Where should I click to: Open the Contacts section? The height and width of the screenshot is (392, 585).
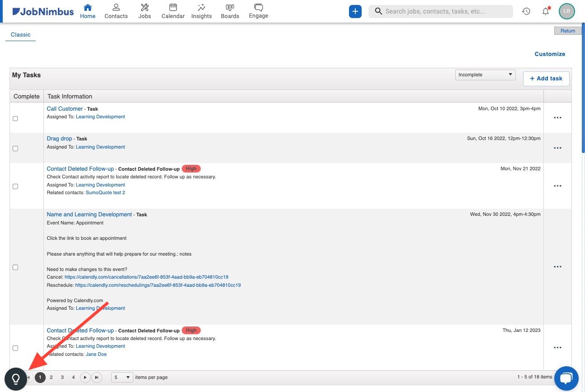pyautogui.click(x=116, y=11)
